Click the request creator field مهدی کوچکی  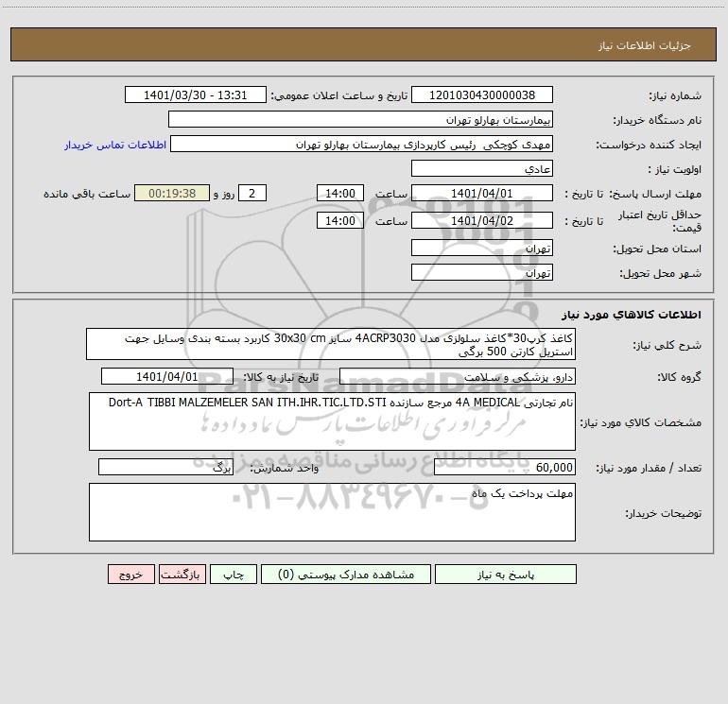click(362, 145)
